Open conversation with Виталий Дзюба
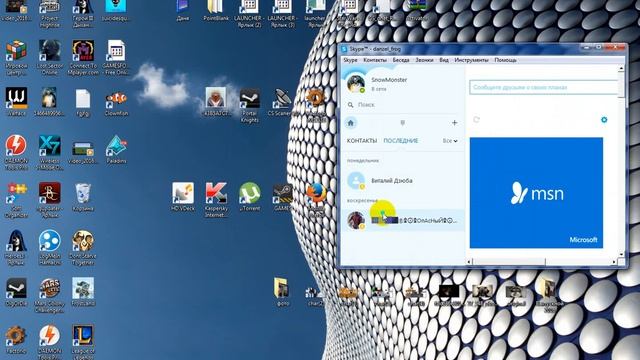Viewport: 640px width, 360px height. coord(402,180)
